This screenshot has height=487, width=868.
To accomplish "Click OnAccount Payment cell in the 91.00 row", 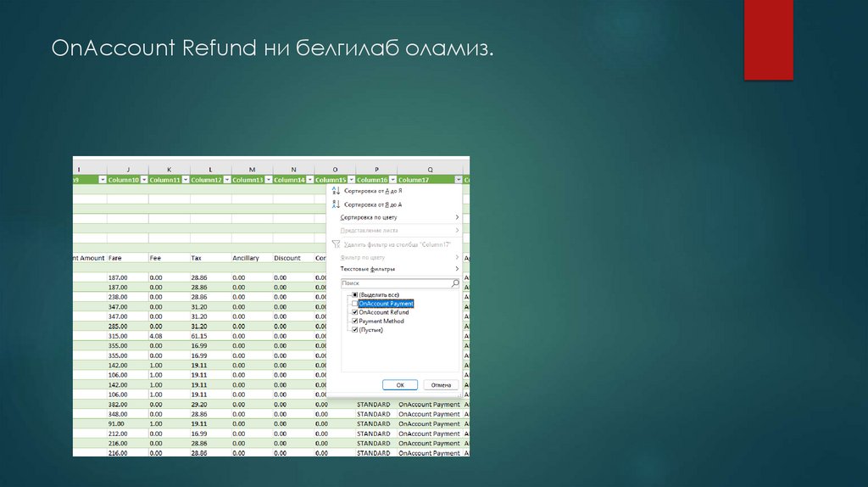I will pos(429,424).
